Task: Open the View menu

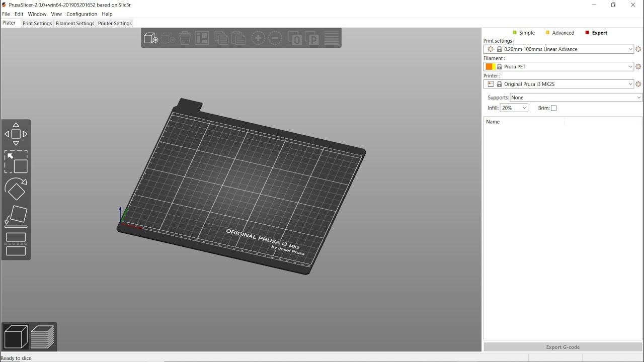Action: point(56,14)
